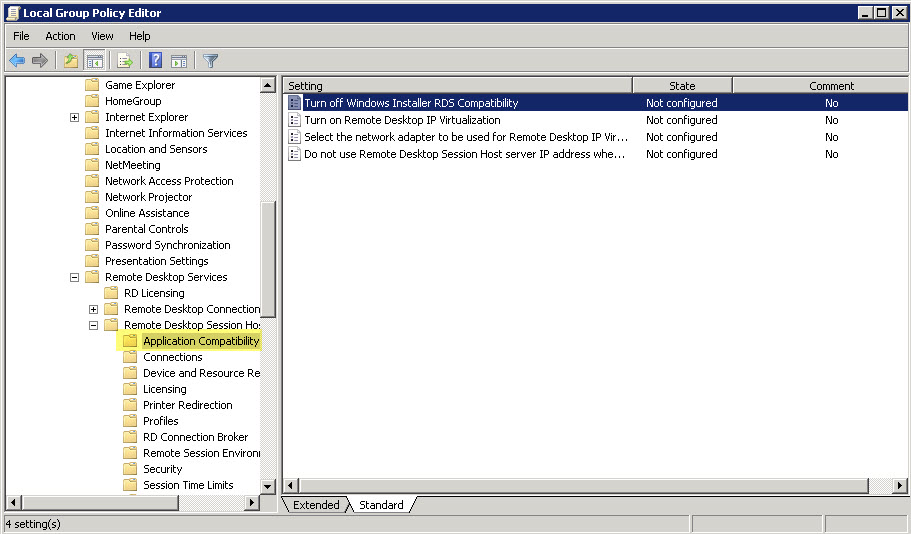Click the Export List toolbar icon
Screen dimensions: 911x534
[125, 61]
